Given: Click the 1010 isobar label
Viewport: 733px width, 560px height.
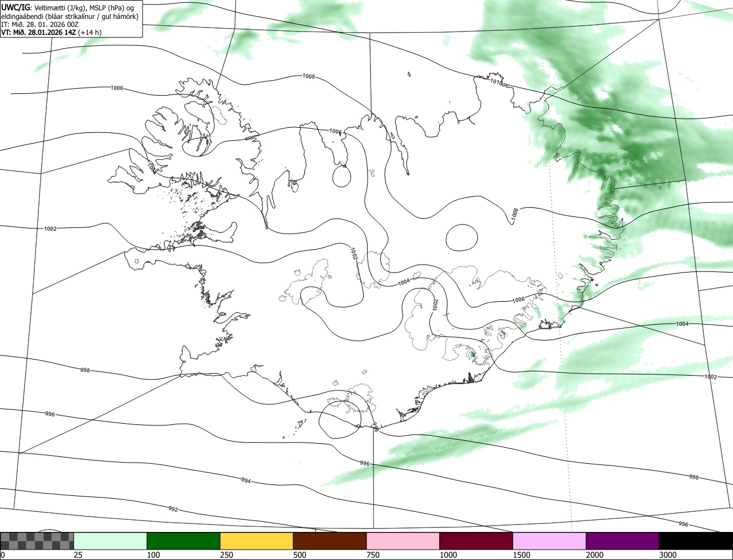Looking at the screenshot, I should [x=496, y=83].
